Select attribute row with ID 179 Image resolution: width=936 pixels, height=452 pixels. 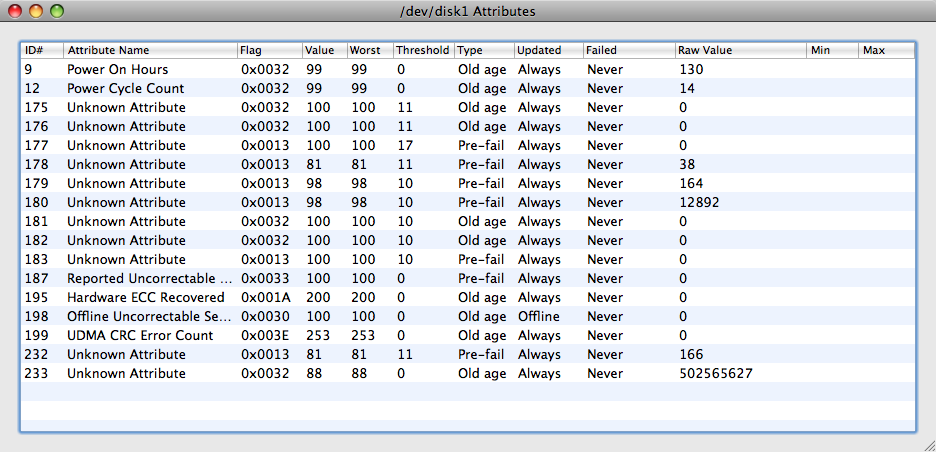[x=468, y=183]
